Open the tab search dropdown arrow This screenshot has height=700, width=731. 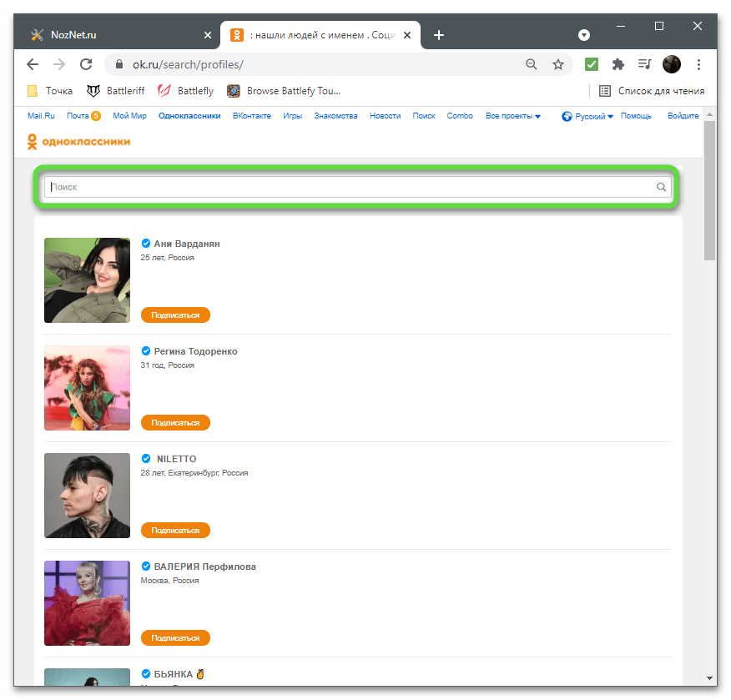584,35
